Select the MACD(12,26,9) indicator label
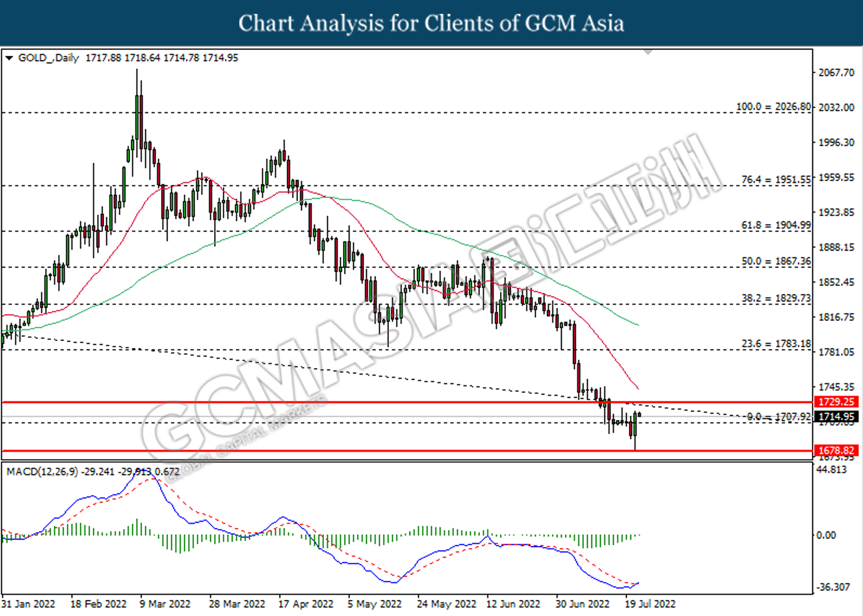The image size is (863, 616). [42, 472]
